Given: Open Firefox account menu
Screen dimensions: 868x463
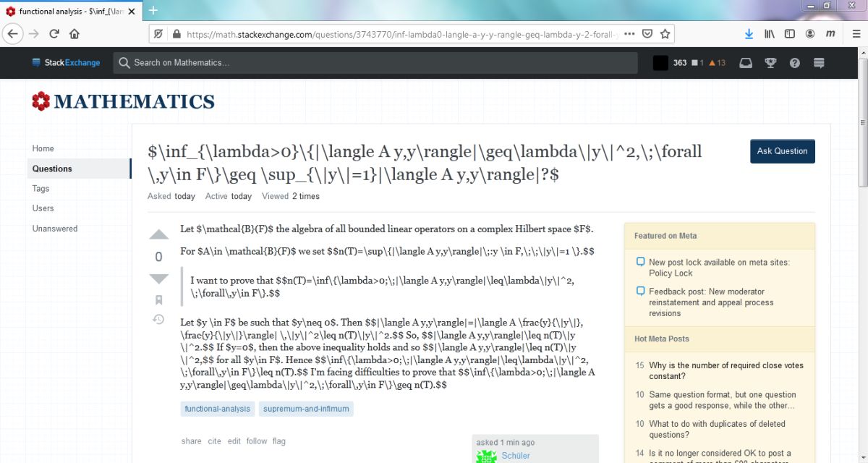Looking at the screenshot, I should [x=810, y=34].
